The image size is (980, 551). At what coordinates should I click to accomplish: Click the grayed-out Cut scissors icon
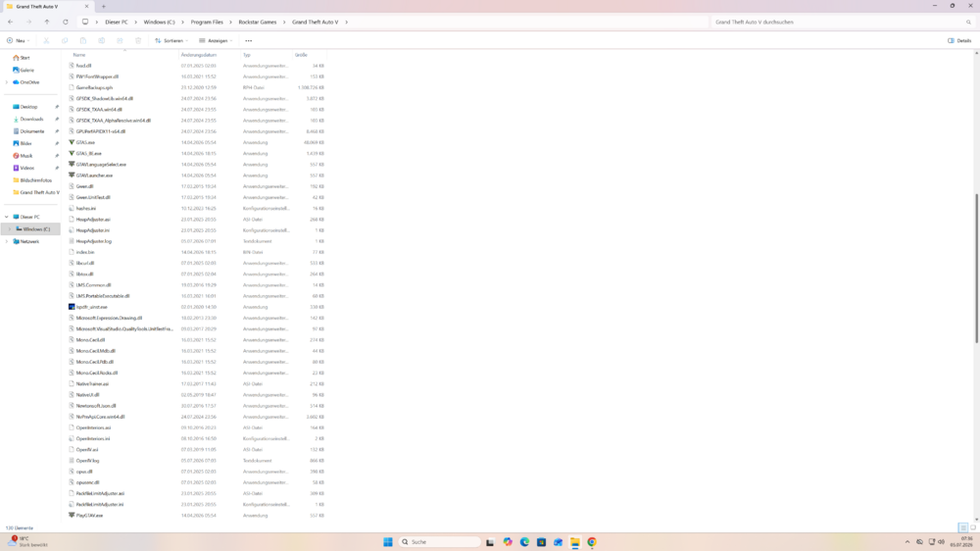point(46,40)
